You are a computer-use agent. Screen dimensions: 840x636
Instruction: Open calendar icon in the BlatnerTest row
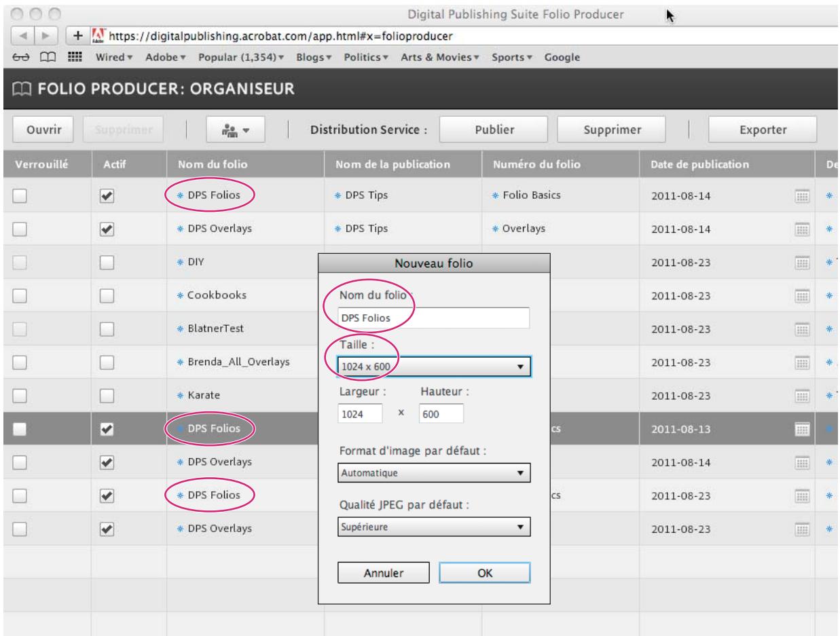[801, 329]
